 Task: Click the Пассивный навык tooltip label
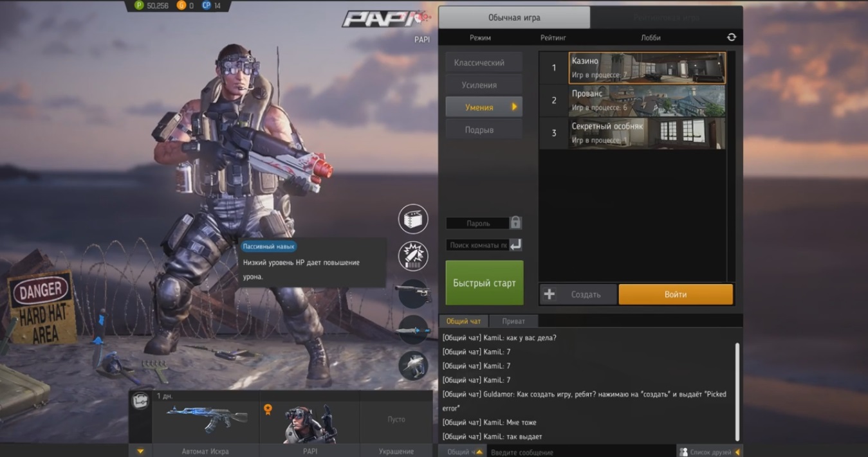pyautogui.click(x=268, y=246)
